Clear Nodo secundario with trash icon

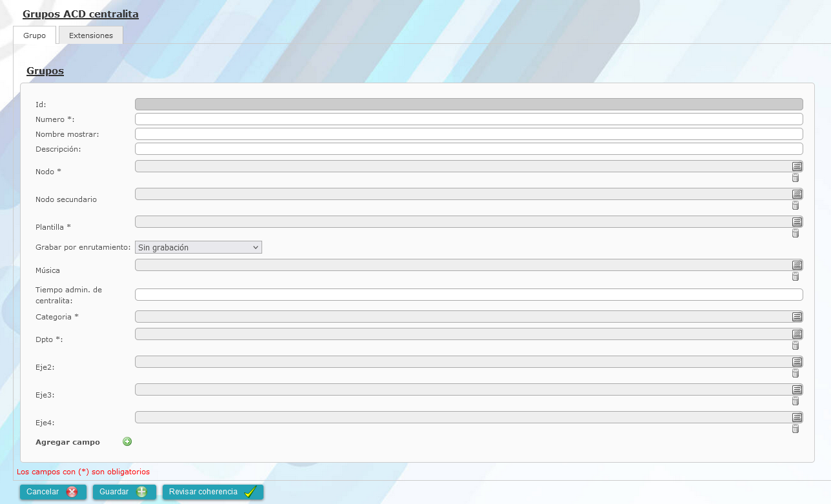[x=795, y=205]
